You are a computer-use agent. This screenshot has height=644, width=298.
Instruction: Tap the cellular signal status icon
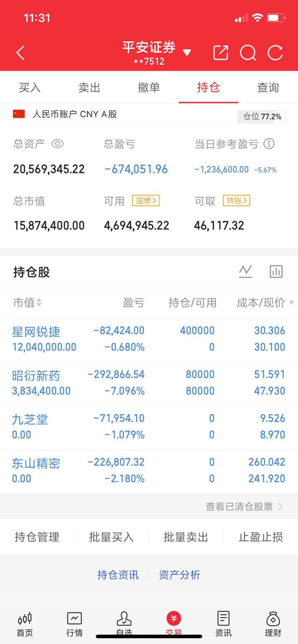point(241,18)
